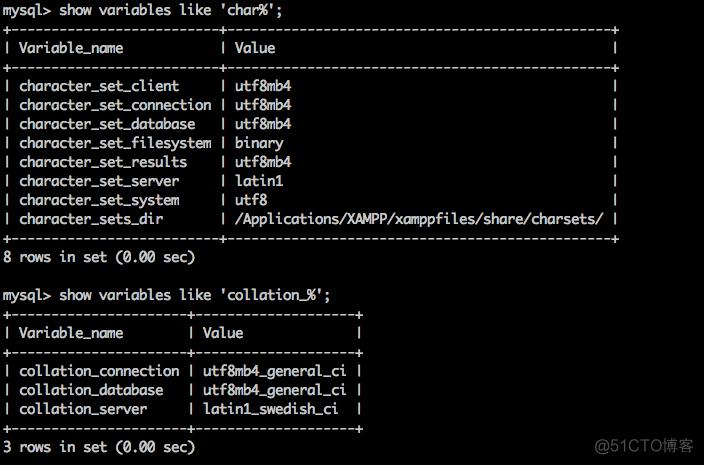This screenshot has height=465, width=704.
Task: Click the utf8 value of character_set_system
Action: pyautogui.click(x=251, y=200)
